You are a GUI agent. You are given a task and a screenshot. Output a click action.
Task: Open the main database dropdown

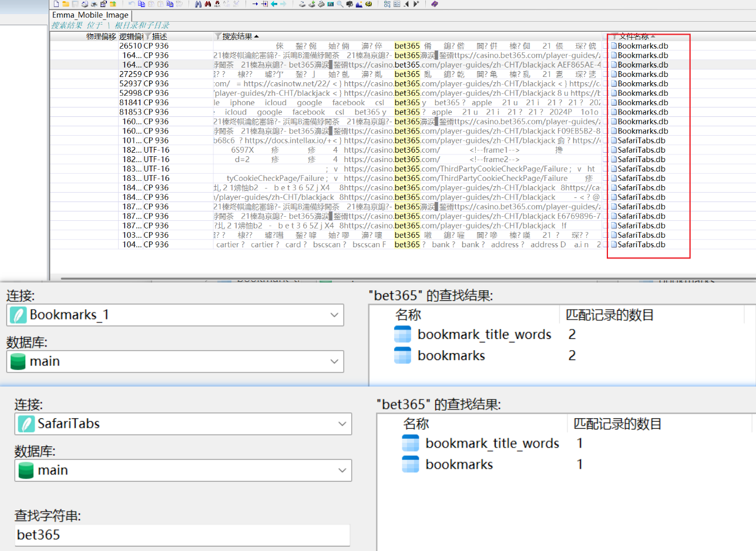click(x=335, y=361)
